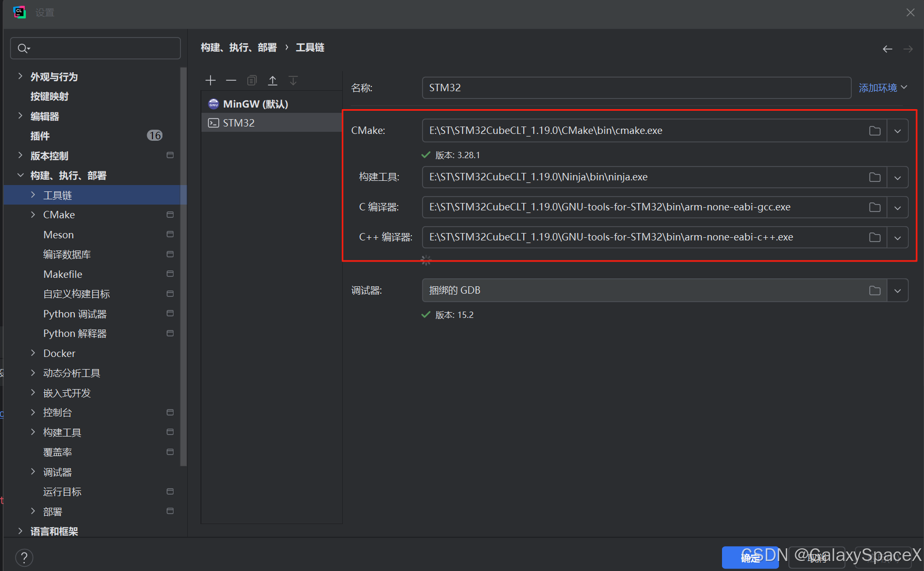Edit the 名称 STM32 name field
924x571 pixels.
pos(637,88)
